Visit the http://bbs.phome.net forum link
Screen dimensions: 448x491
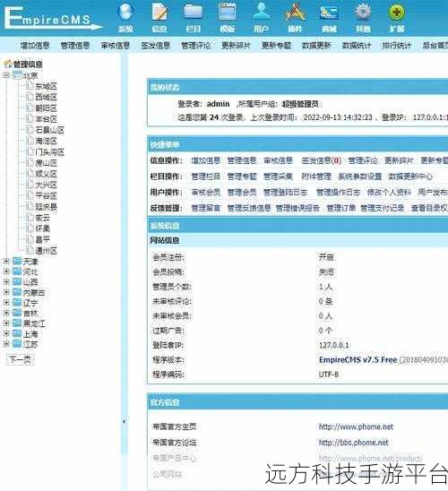coord(354,443)
